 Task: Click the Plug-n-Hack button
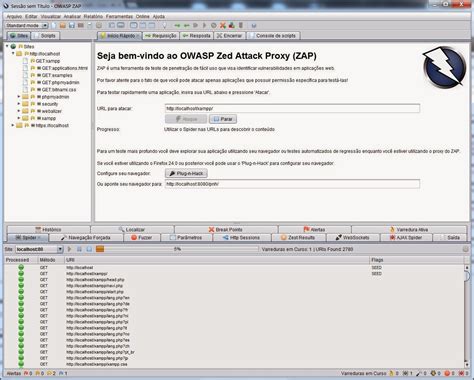(x=186, y=173)
